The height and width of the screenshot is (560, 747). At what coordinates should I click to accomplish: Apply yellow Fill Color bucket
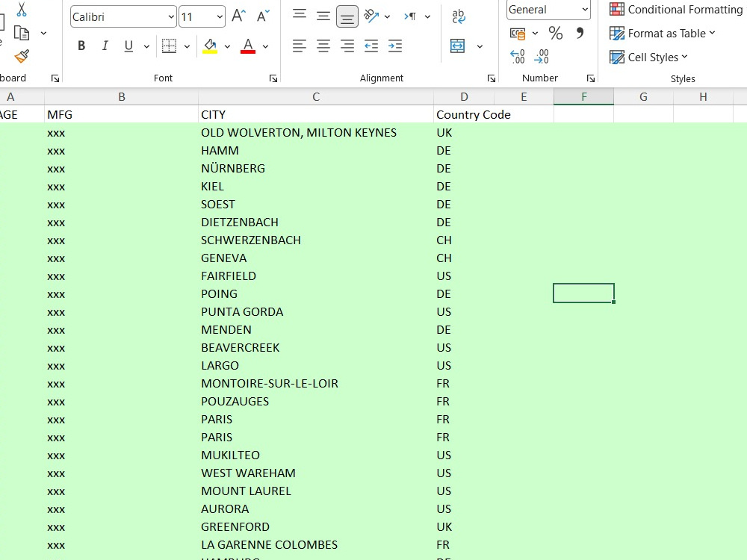[210, 46]
